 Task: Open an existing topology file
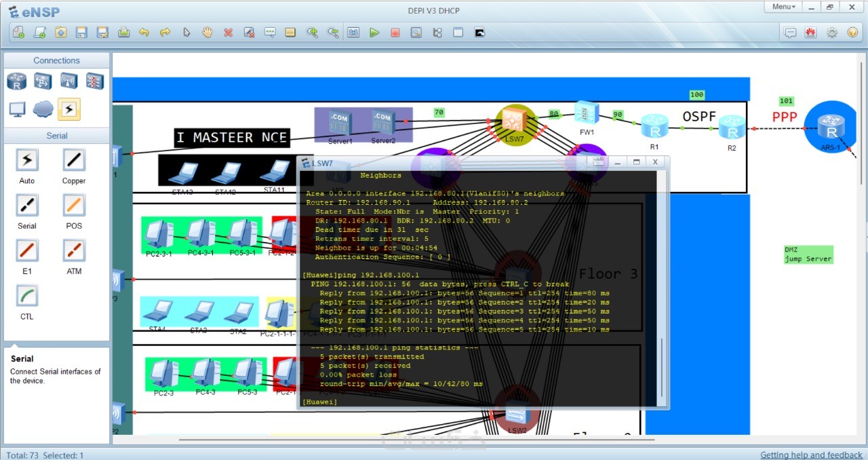[60, 32]
